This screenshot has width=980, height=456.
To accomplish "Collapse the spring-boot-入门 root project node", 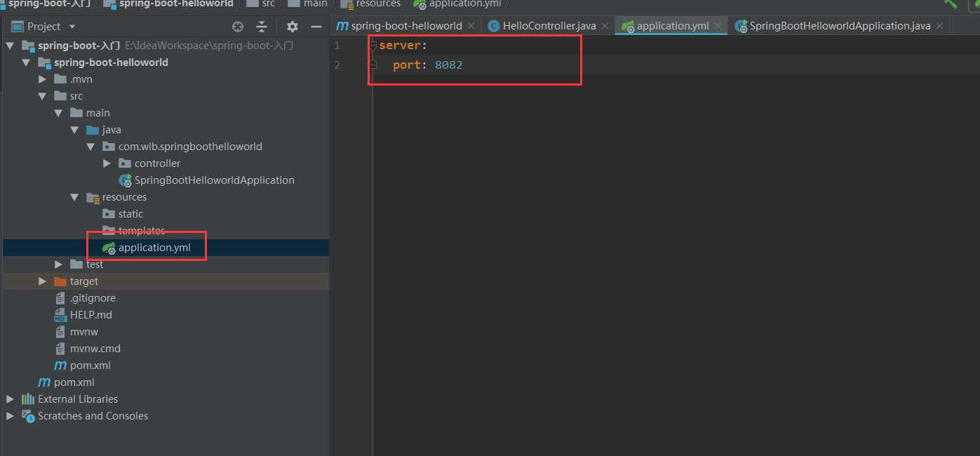I will tap(9, 46).
